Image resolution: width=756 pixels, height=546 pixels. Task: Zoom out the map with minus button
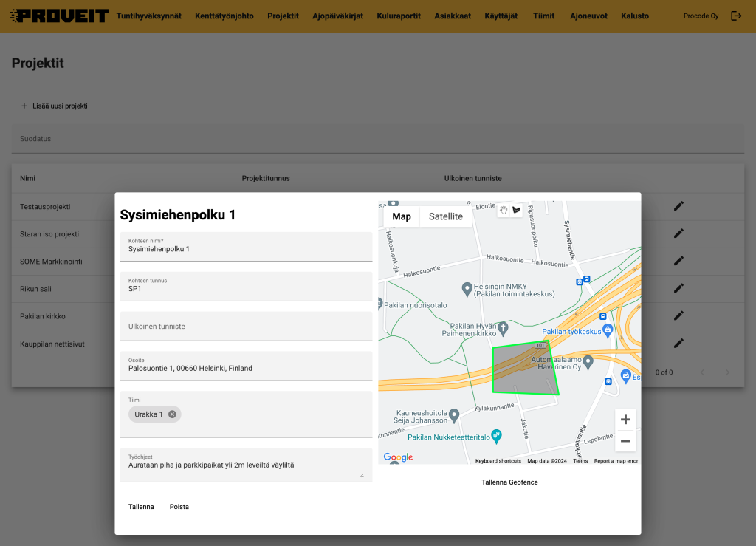click(625, 441)
